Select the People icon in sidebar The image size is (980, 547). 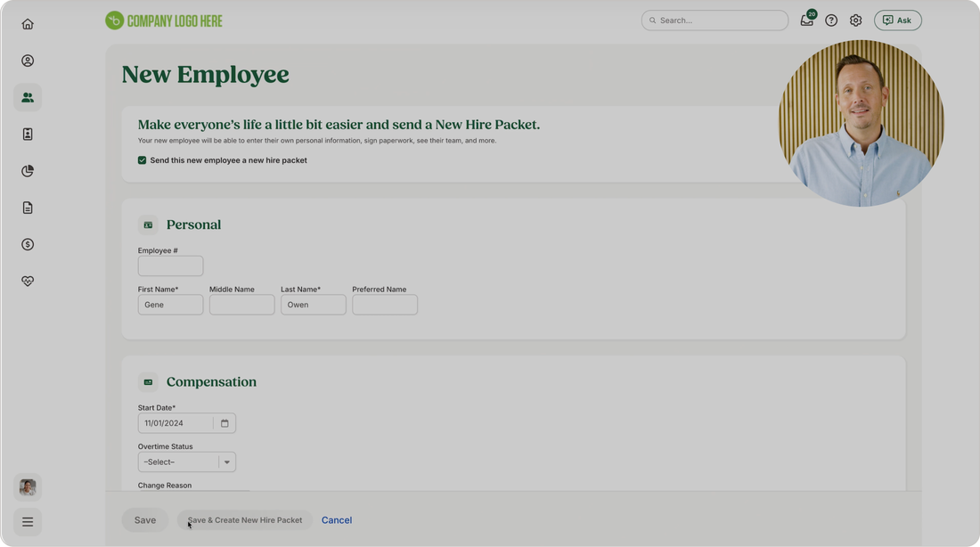tap(28, 97)
